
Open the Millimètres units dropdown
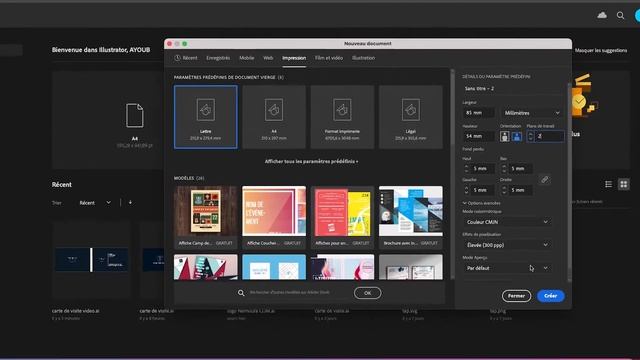coord(532,113)
